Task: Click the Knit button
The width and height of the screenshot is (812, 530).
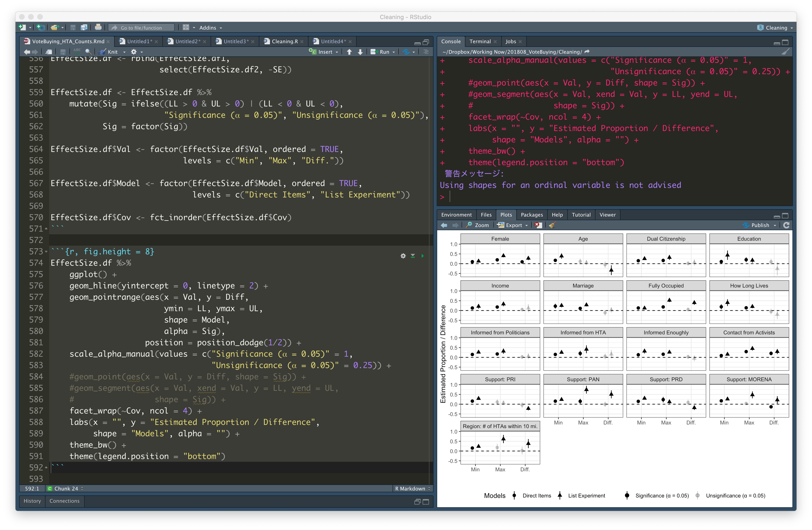Action: pyautogui.click(x=109, y=52)
